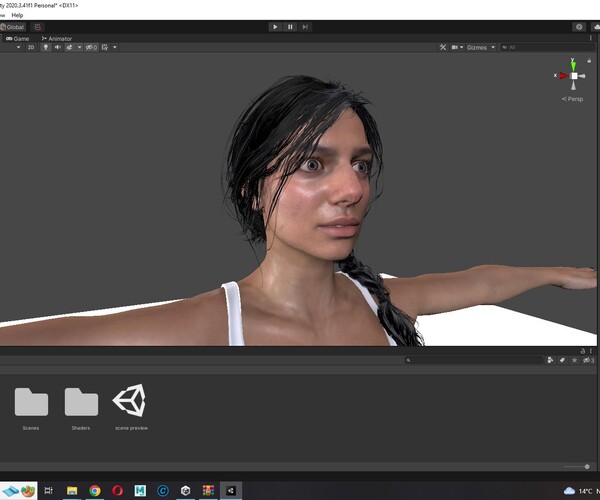Launch Opera browser from the taskbar
Screen dimensions: 600x500
point(117,490)
